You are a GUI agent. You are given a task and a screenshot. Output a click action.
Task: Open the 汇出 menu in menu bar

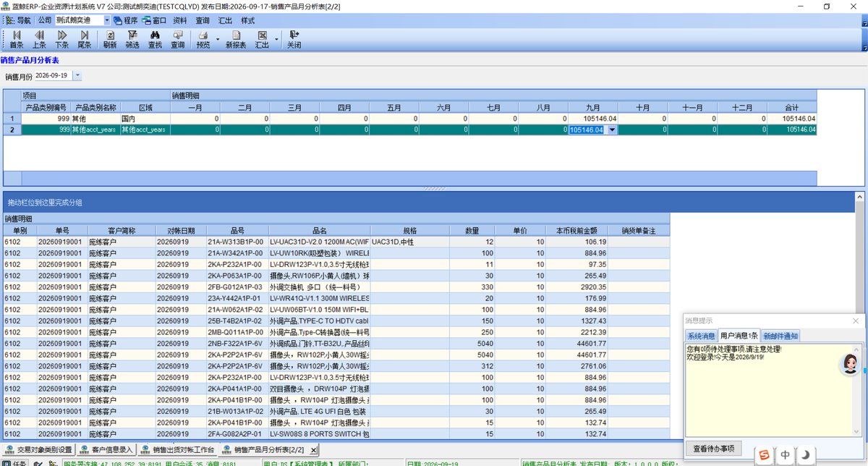point(226,20)
